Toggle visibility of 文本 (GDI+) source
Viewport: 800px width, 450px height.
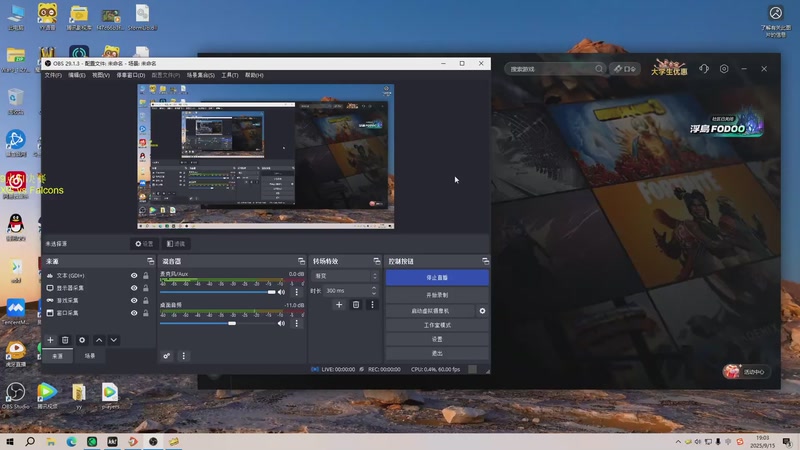pyautogui.click(x=134, y=276)
